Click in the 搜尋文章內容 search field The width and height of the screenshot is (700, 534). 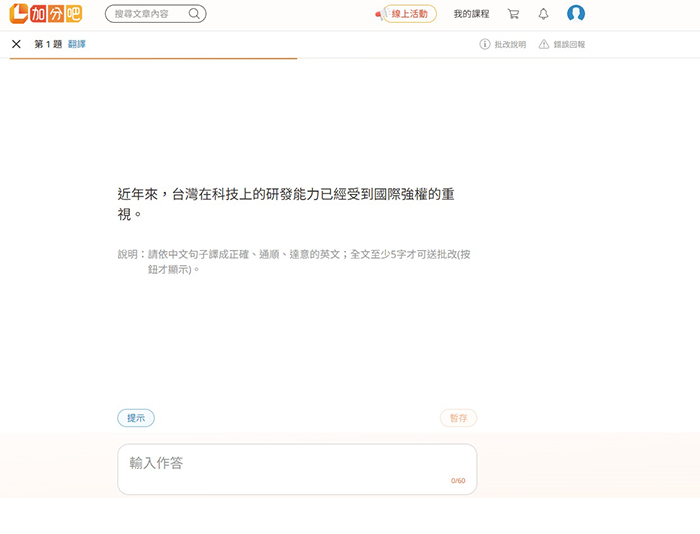148,14
